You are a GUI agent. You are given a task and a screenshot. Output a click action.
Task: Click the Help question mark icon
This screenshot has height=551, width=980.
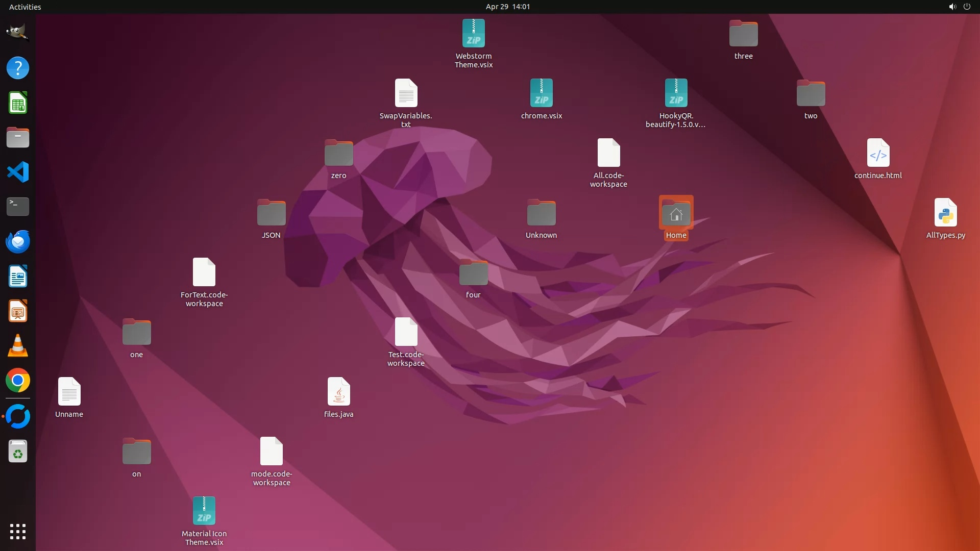click(x=17, y=68)
